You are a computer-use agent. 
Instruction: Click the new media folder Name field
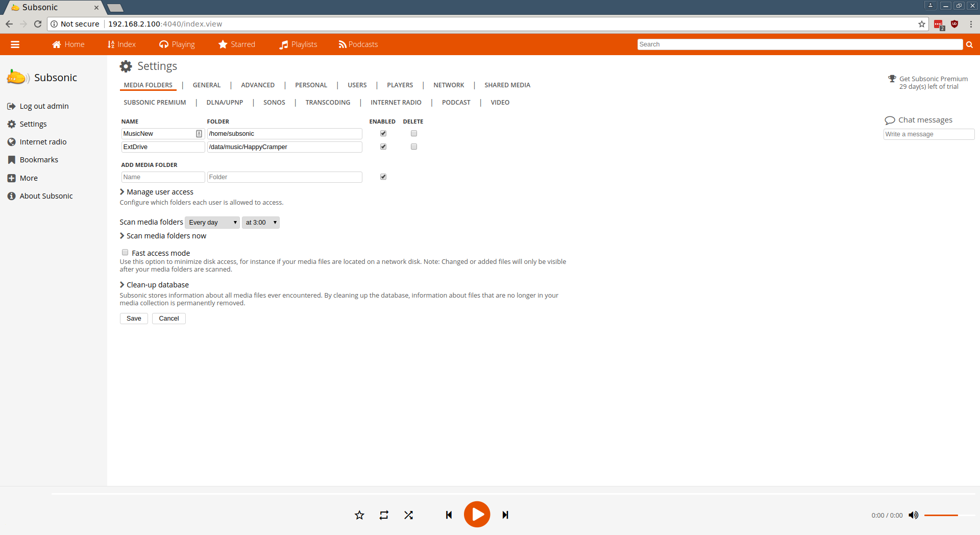pyautogui.click(x=163, y=177)
